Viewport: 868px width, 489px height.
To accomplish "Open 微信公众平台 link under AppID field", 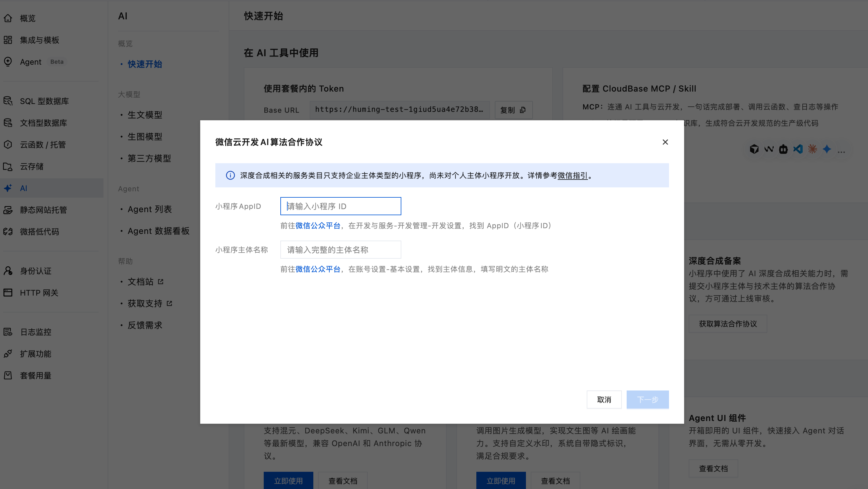I will point(318,226).
